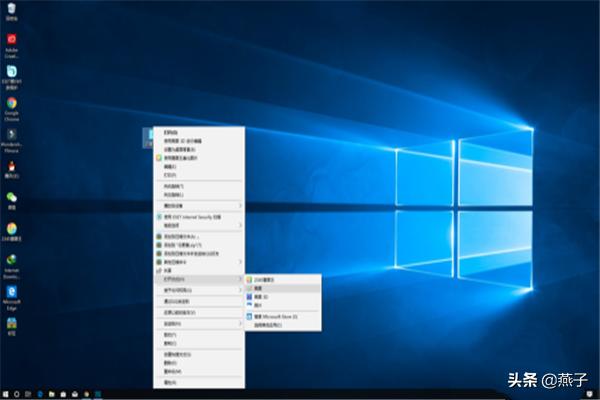Select the add to .zip archive entry
600x400 pixels.
[x=199, y=245]
